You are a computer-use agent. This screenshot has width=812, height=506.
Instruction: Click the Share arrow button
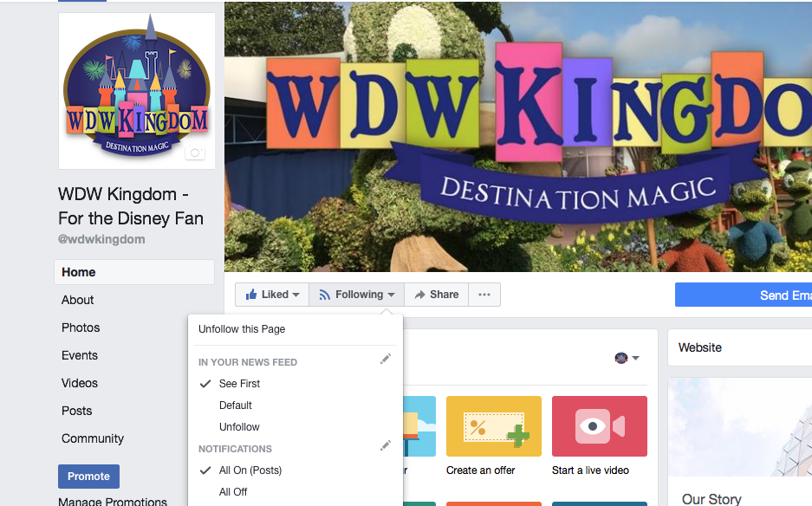[437, 295]
